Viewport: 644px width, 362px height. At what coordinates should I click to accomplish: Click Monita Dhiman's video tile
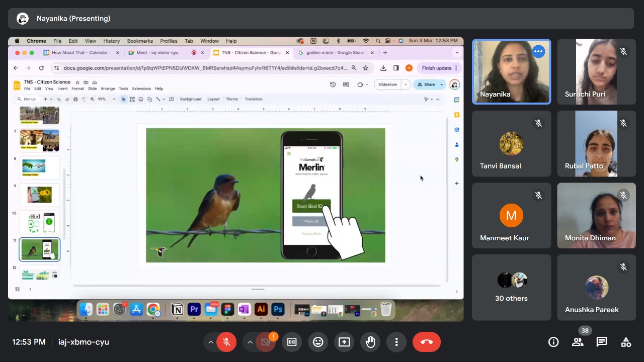[x=596, y=216]
